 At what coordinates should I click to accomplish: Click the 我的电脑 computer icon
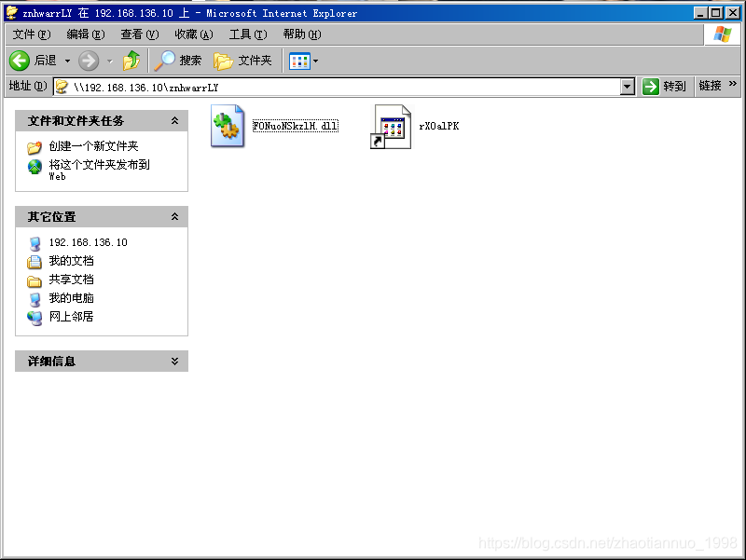tap(35, 299)
